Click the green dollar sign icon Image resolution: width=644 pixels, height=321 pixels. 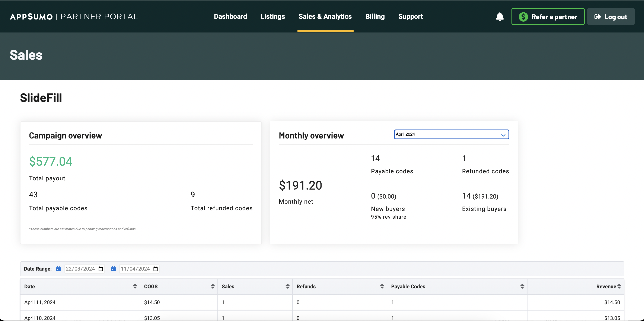point(523,17)
